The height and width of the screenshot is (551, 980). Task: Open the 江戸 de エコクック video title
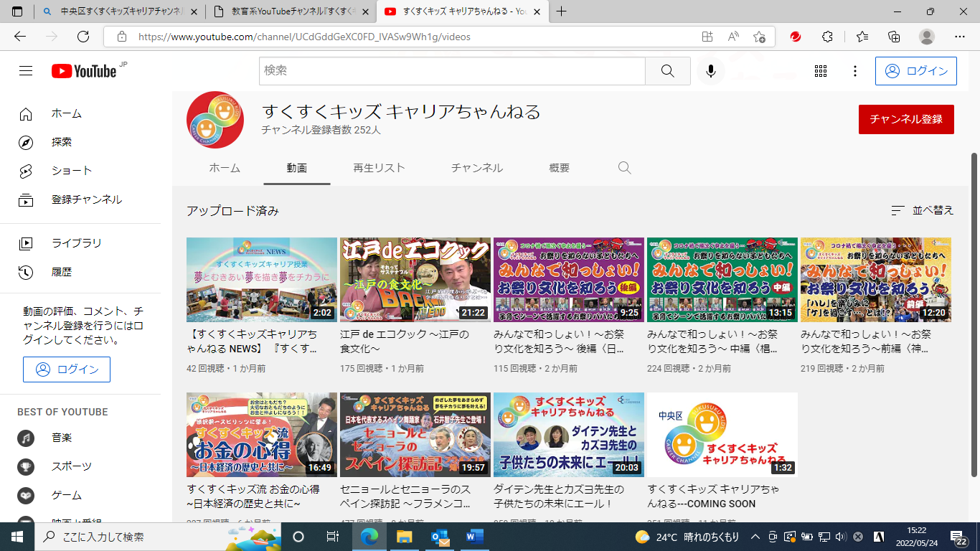[x=405, y=342]
